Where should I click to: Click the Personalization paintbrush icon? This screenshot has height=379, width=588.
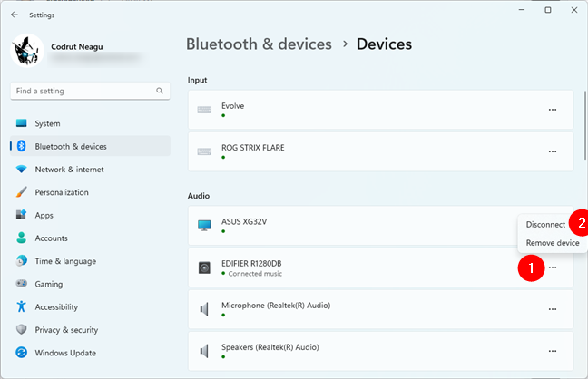22,192
